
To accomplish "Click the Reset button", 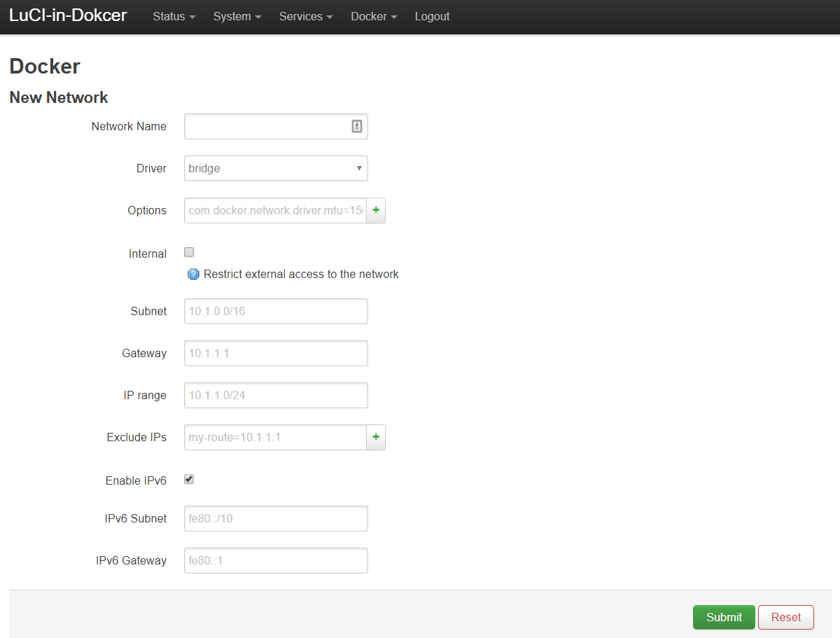I will click(786, 617).
